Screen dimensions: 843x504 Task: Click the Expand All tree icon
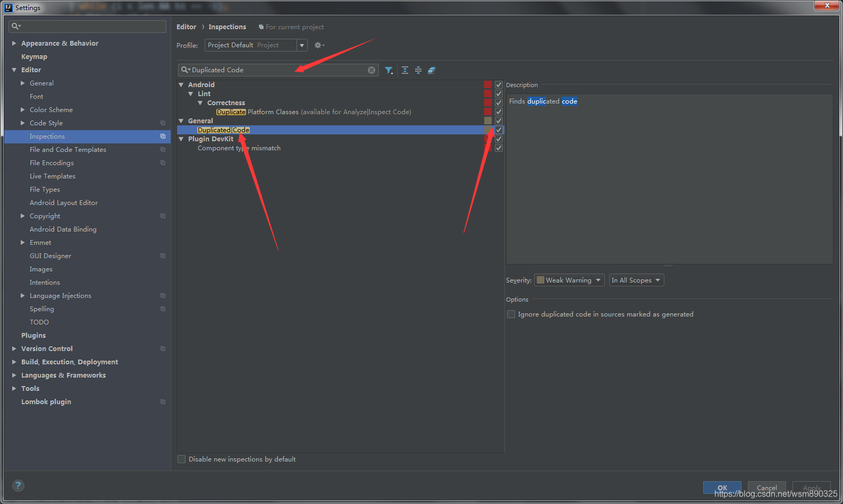pyautogui.click(x=405, y=70)
